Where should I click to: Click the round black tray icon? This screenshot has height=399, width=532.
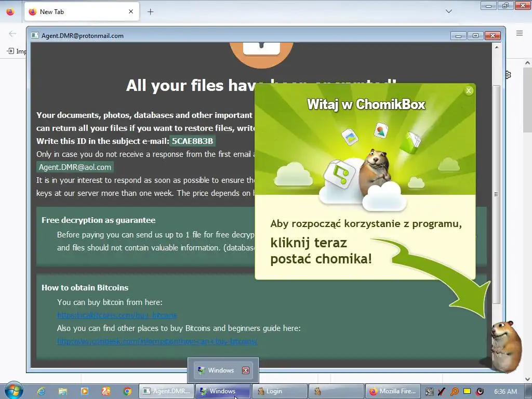tap(480, 392)
